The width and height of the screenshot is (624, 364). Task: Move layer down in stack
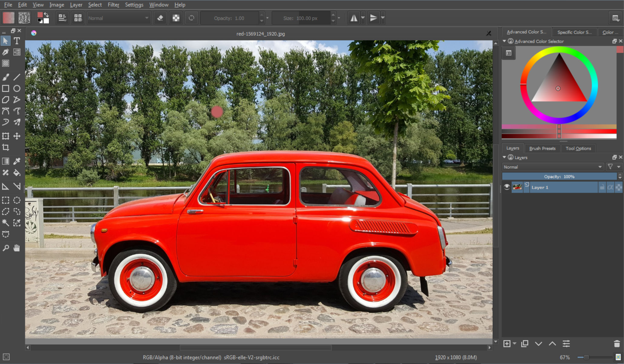[538, 344]
